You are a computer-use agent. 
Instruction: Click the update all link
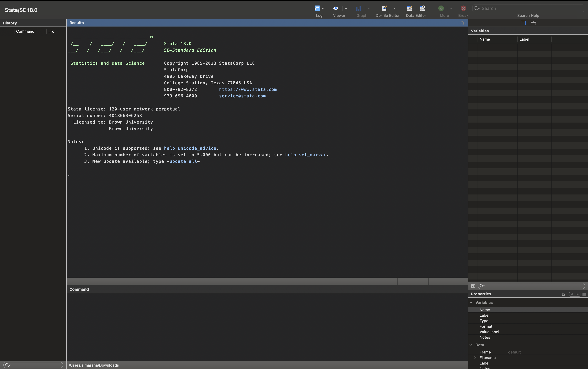(183, 161)
